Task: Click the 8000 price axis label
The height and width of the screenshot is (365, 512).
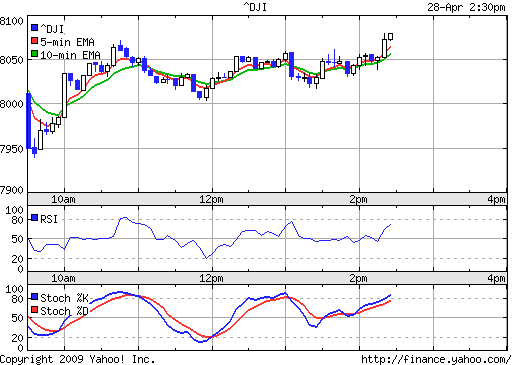Action: pyautogui.click(x=12, y=104)
